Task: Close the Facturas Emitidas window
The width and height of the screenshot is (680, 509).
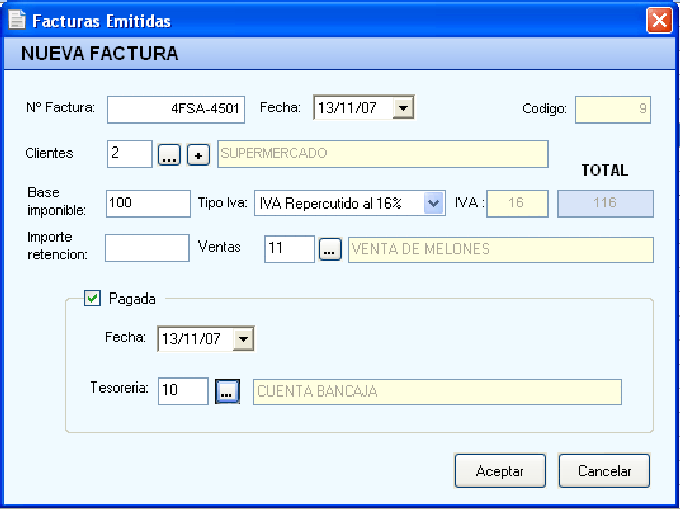Action: pos(658,20)
